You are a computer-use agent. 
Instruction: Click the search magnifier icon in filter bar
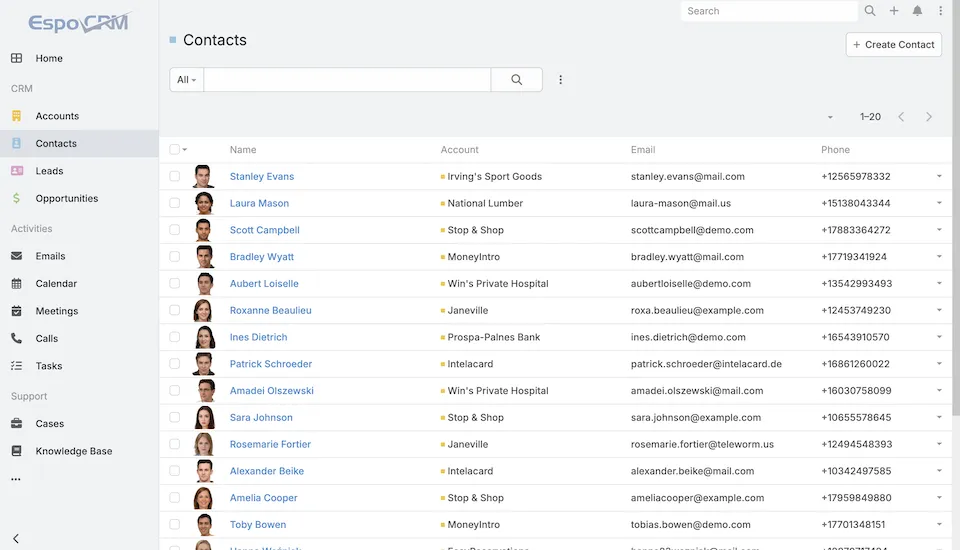tap(516, 80)
